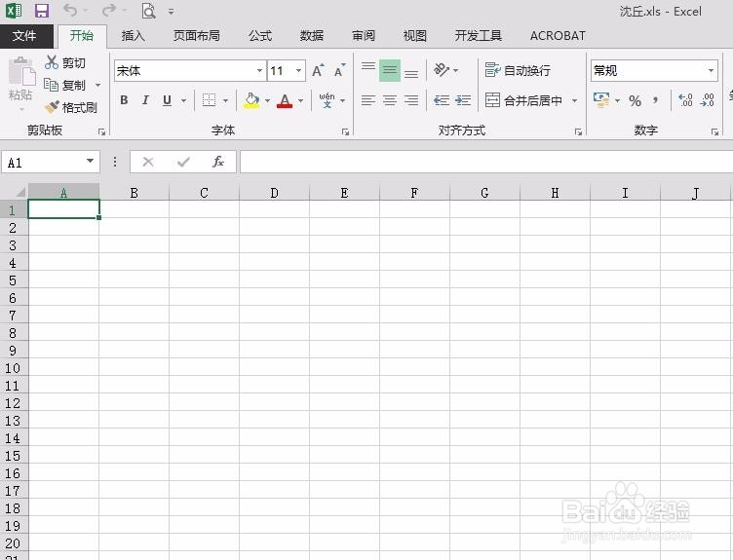Viewport: 733px width, 560px height.
Task: Switch to Data (数据) tab
Action: [312, 36]
